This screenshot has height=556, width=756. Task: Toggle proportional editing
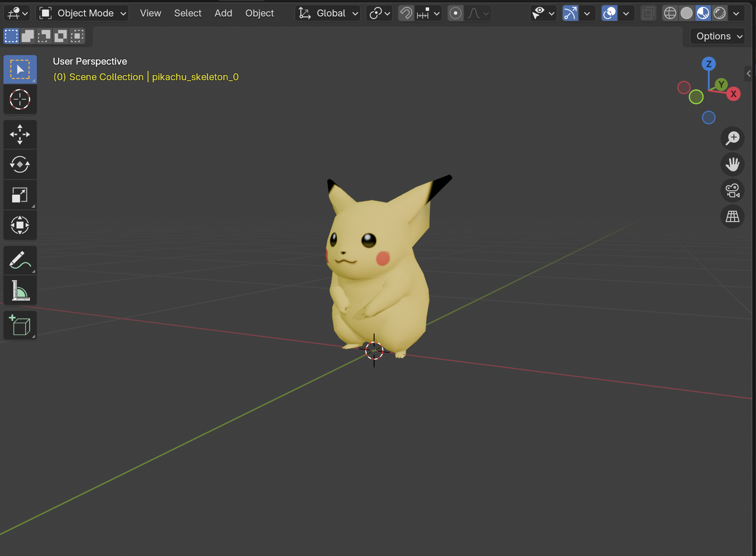coord(456,13)
